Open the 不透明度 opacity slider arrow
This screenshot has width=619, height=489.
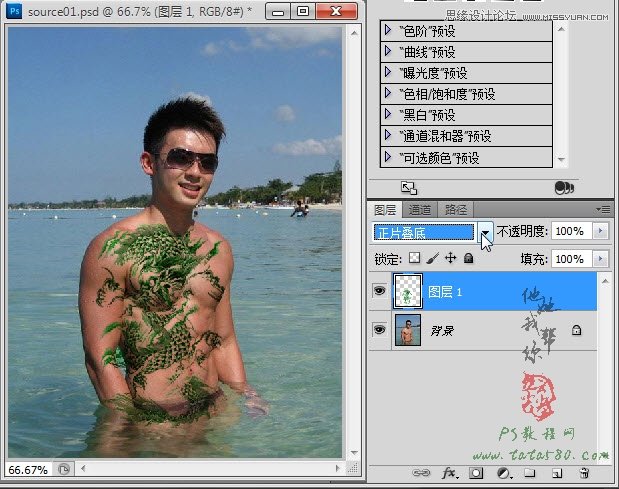click(x=600, y=231)
